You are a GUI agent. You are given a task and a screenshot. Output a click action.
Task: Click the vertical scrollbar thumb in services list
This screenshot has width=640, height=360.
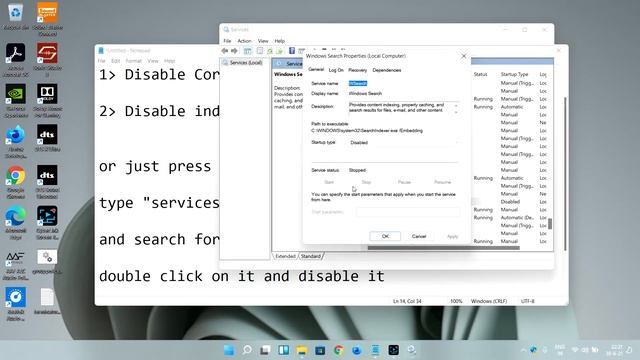(x=550, y=224)
